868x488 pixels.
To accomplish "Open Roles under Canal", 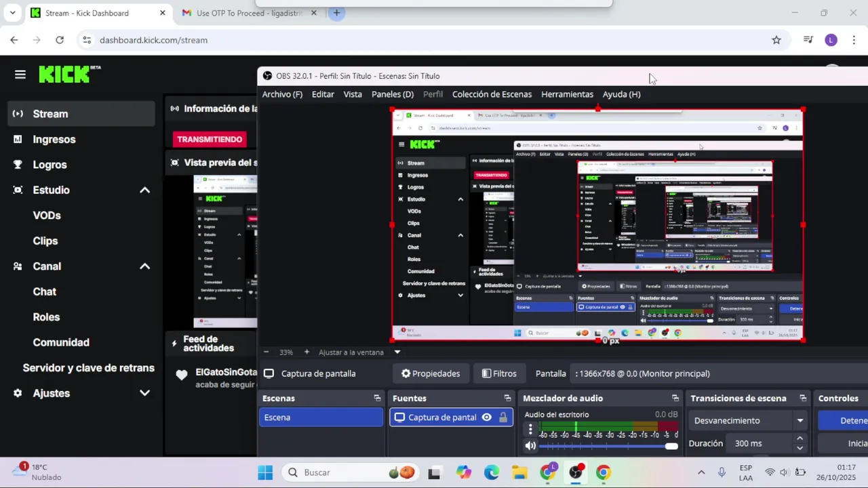I will pyautogui.click(x=46, y=317).
